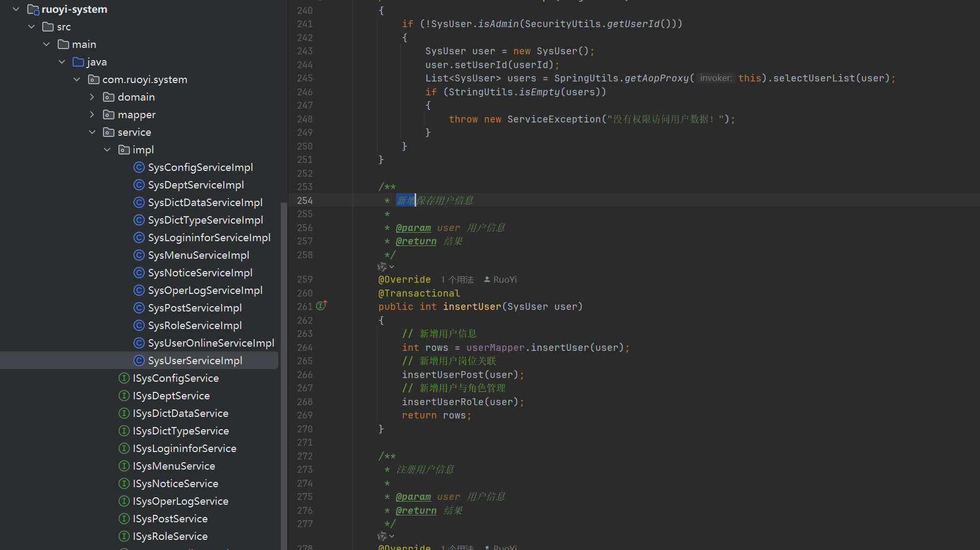Click the @return tag on line 257
Image resolution: width=980 pixels, height=550 pixels.
coord(416,241)
